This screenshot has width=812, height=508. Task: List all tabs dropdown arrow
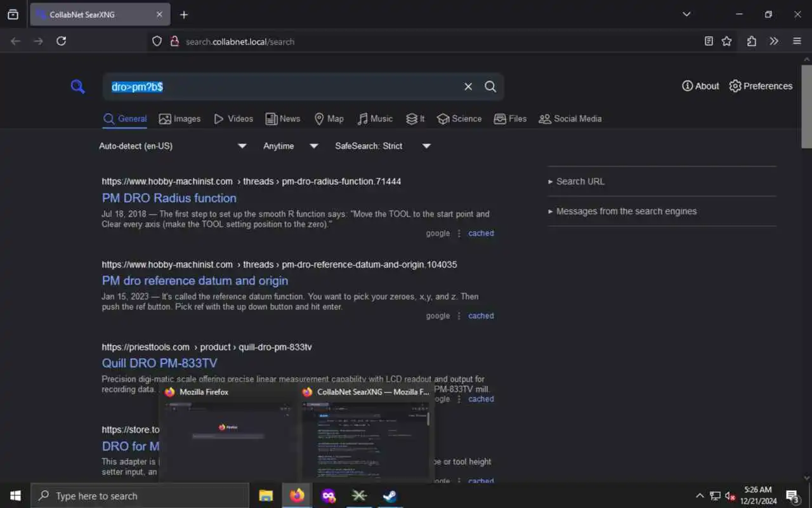pos(686,14)
